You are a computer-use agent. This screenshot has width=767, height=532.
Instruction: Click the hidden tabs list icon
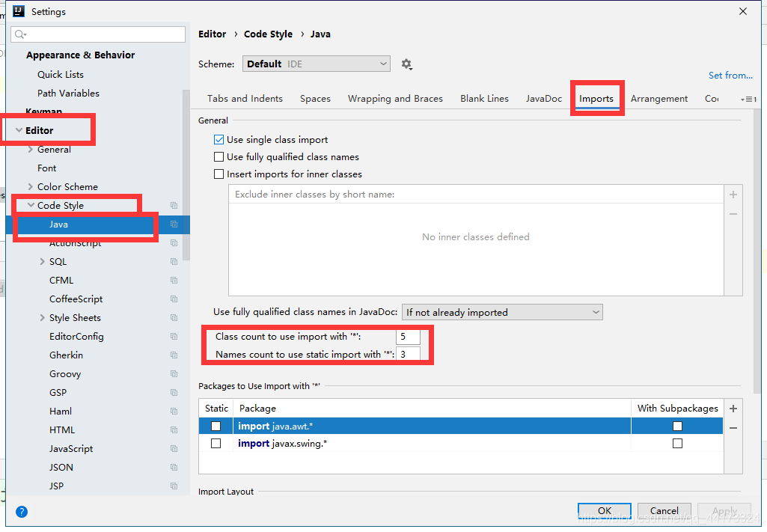(748, 100)
